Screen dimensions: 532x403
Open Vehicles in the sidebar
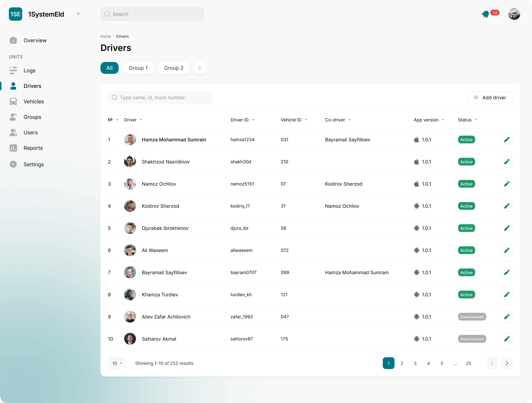pyautogui.click(x=34, y=101)
